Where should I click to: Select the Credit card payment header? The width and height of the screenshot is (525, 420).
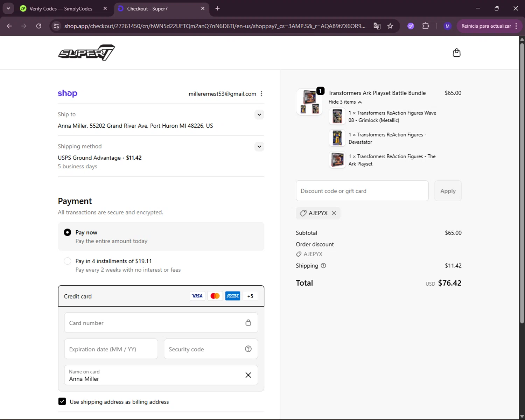click(161, 296)
